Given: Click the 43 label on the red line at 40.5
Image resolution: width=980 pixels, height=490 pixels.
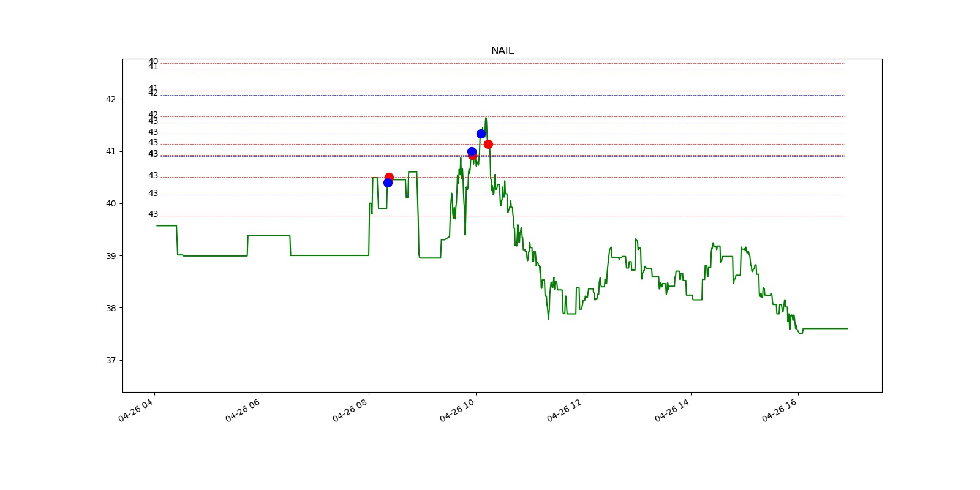Looking at the screenshot, I should click(x=153, y=176).
